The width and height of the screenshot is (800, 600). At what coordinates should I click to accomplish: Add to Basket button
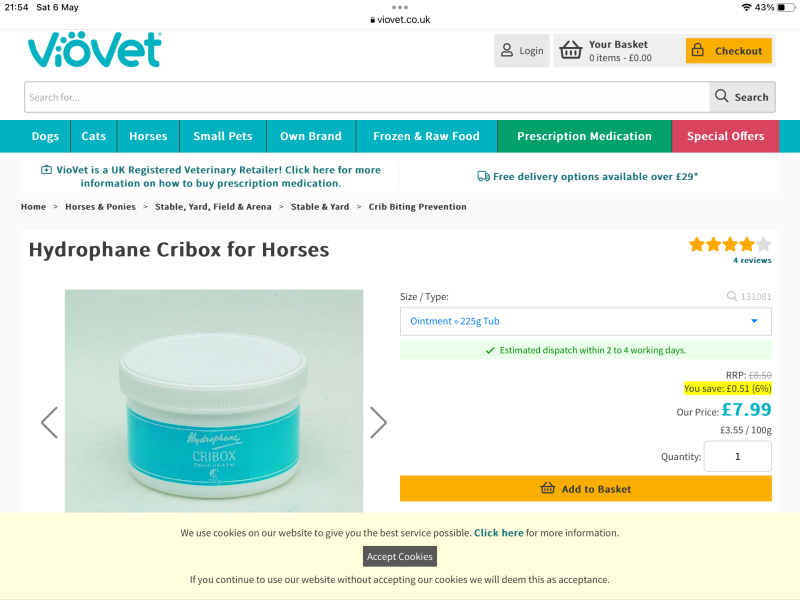[585, 489]
